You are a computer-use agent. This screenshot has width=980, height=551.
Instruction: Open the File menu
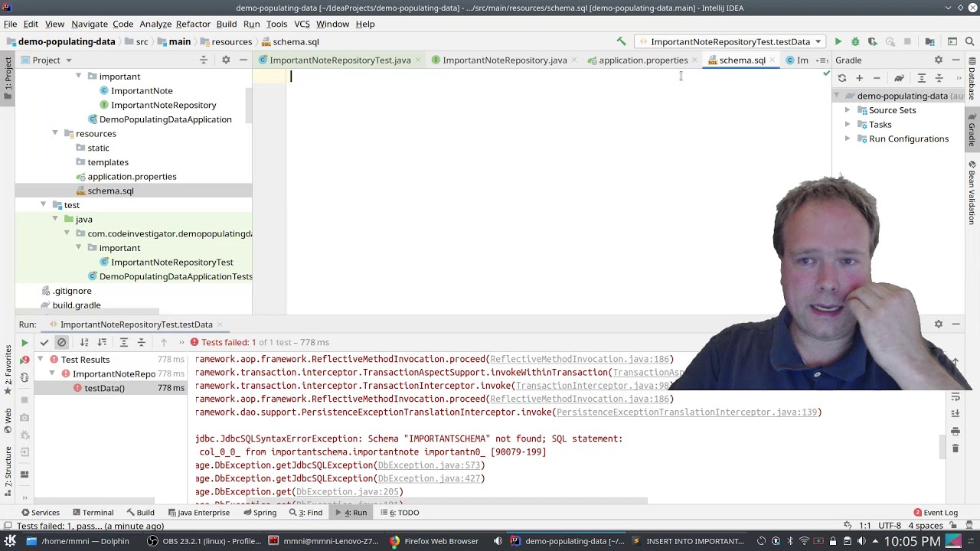[x=10, y=24]
